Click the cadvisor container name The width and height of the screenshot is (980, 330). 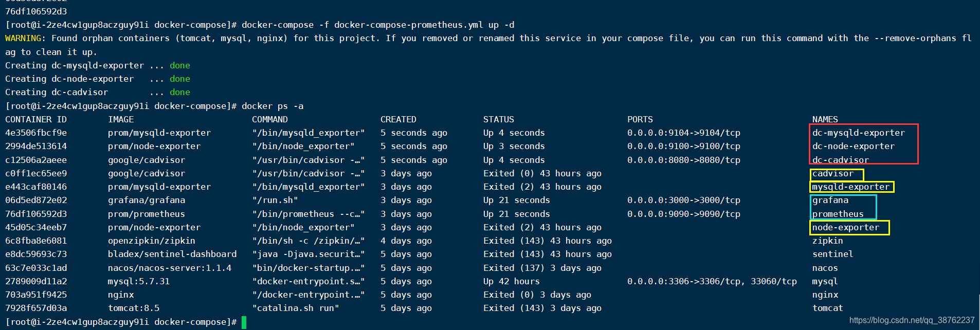(833, 173)
